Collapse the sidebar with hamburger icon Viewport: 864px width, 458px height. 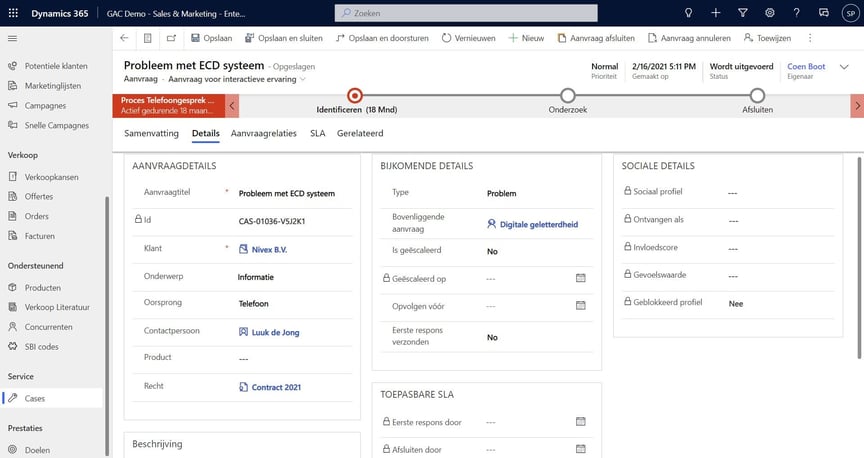click(x=12, y=38)
